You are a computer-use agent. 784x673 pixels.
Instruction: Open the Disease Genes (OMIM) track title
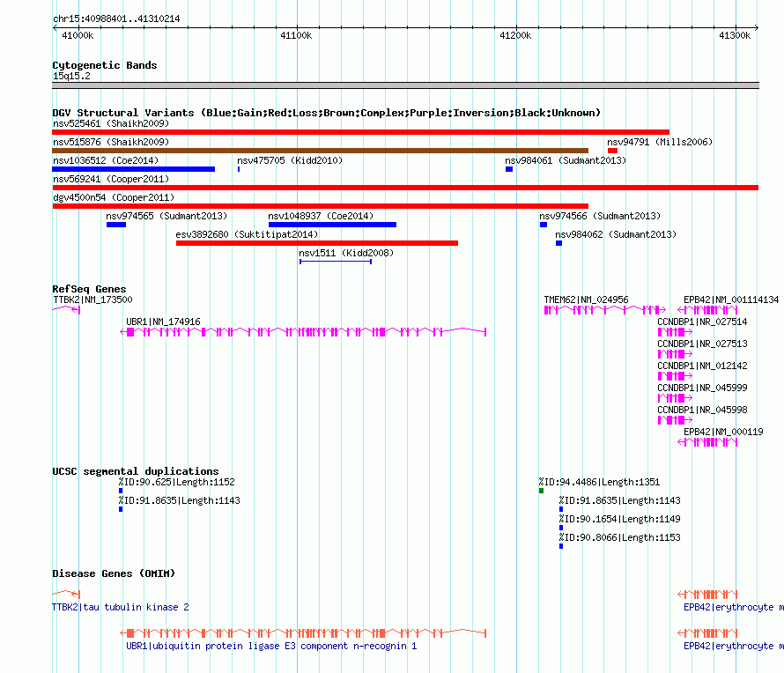coord(114,573)
